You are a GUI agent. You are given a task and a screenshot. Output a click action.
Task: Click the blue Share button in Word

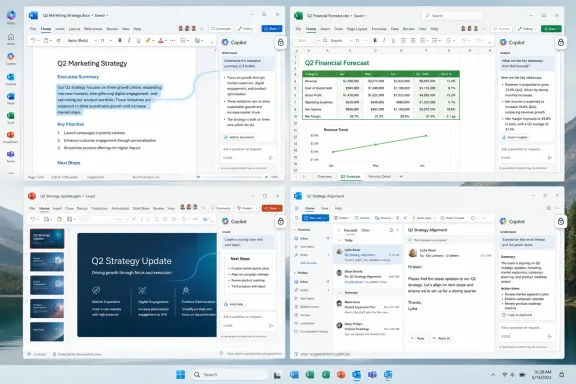(272, 29)
